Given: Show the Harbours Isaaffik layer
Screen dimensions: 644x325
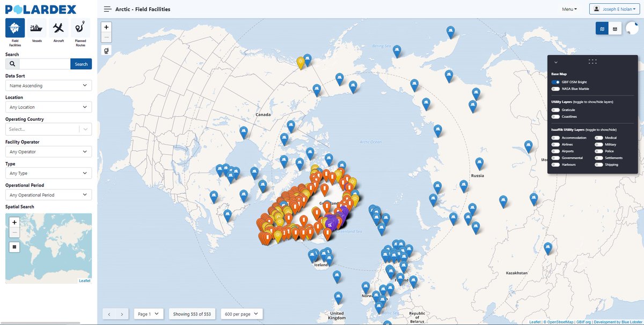Looking at the screenshot, I should 556,164.
